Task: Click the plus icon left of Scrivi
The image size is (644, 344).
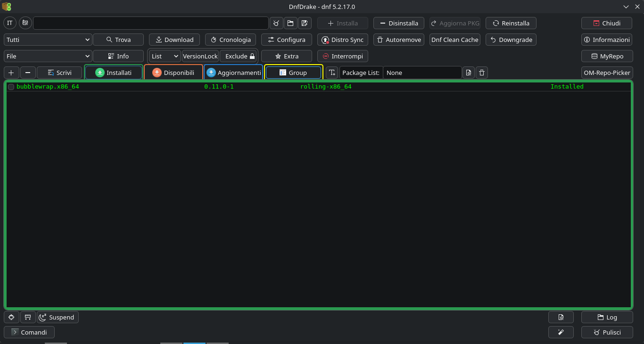Action: pyautogui.click(x=11, y=73)
